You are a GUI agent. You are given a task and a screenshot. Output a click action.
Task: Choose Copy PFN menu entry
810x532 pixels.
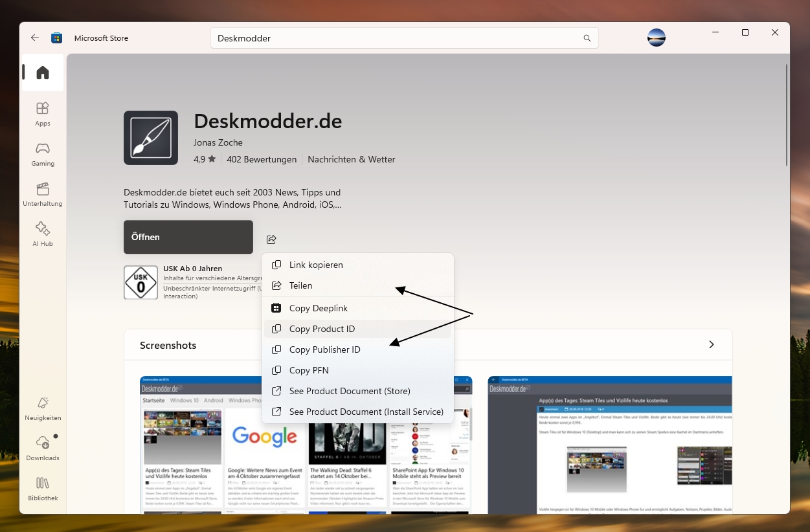[x=357, y=370]
